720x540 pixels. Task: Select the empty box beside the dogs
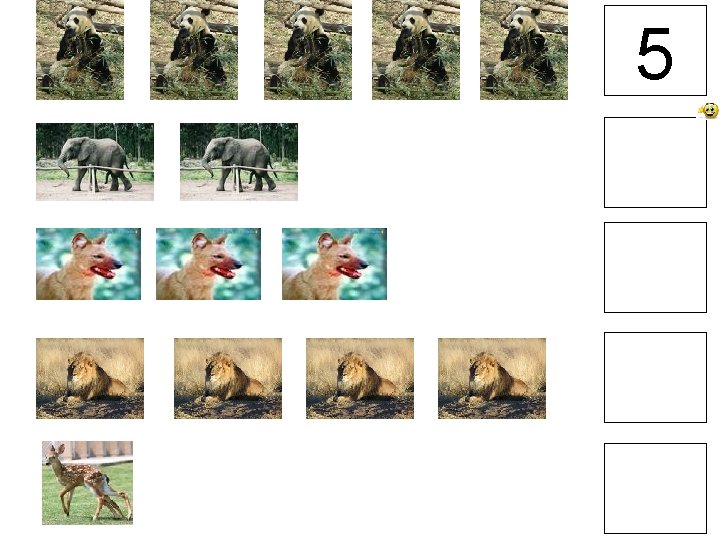point(655,268)
